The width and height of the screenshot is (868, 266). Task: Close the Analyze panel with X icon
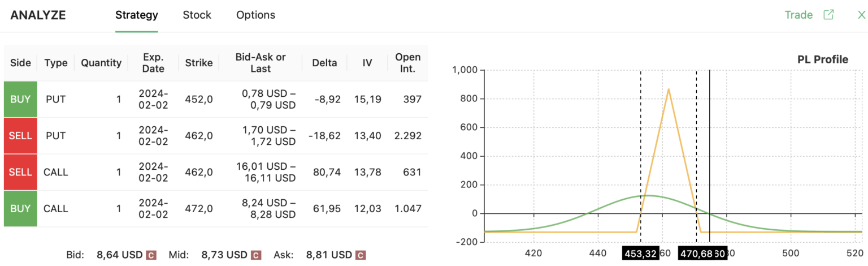click(x=861, y=15)
